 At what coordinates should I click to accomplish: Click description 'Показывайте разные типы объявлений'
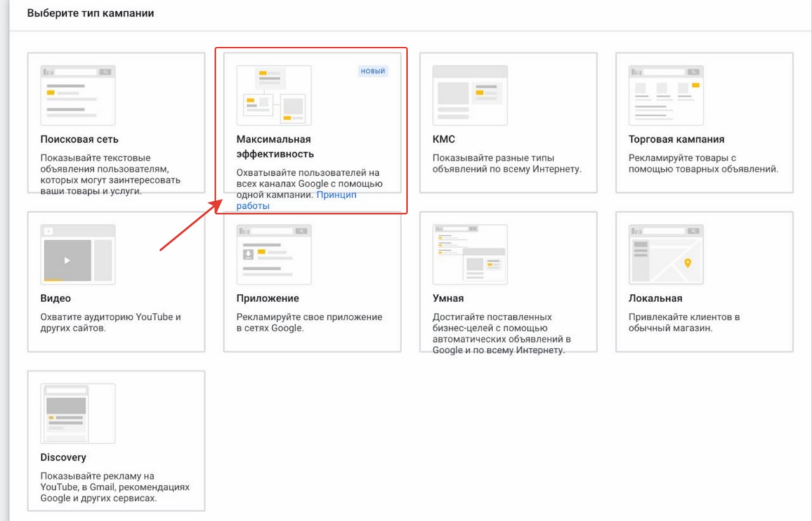click(x=507, y=164)
